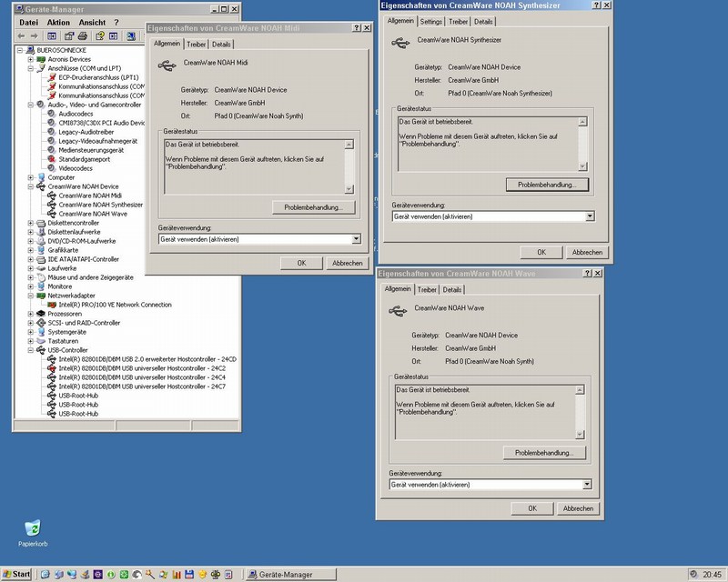Image resolution: width=728 pixels, height=582 pixels.
Task: Click the USB icon in NOAH Wave dialog
Action: coord(398,311)
